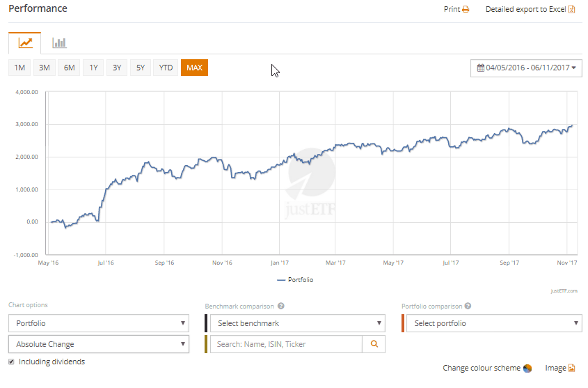Image resolution: width=588 pixels, height=388 pixels.
Task: Click the Image export icon
Action: pos(572,368)
